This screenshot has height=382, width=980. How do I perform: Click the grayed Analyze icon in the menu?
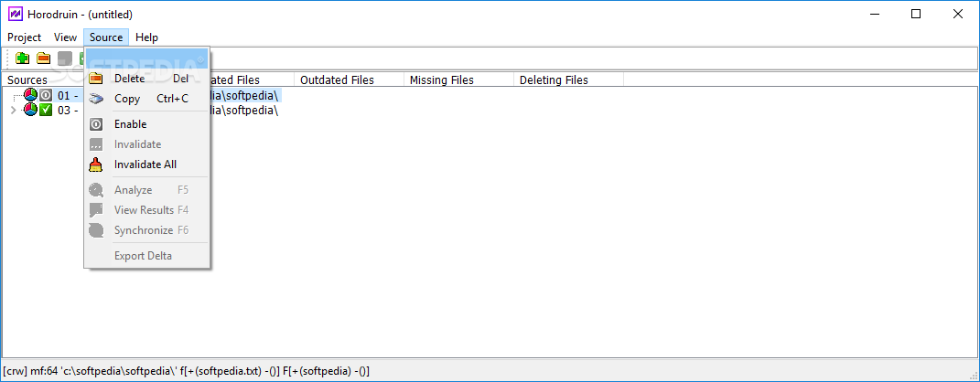[x=96, y=190]
